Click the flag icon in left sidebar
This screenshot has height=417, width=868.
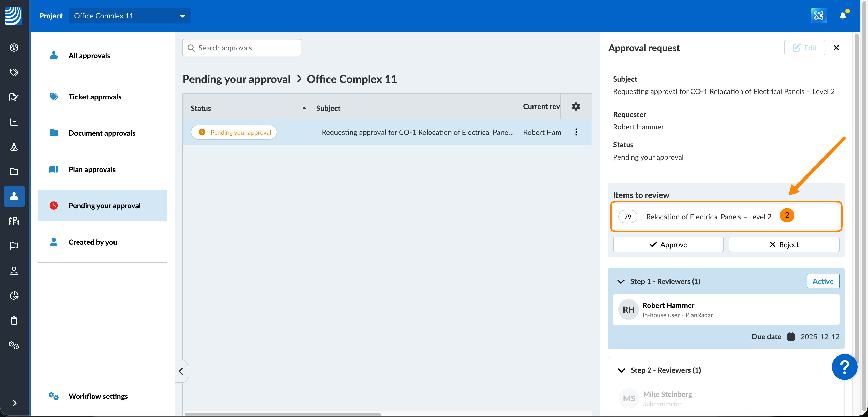click(14, 246)
